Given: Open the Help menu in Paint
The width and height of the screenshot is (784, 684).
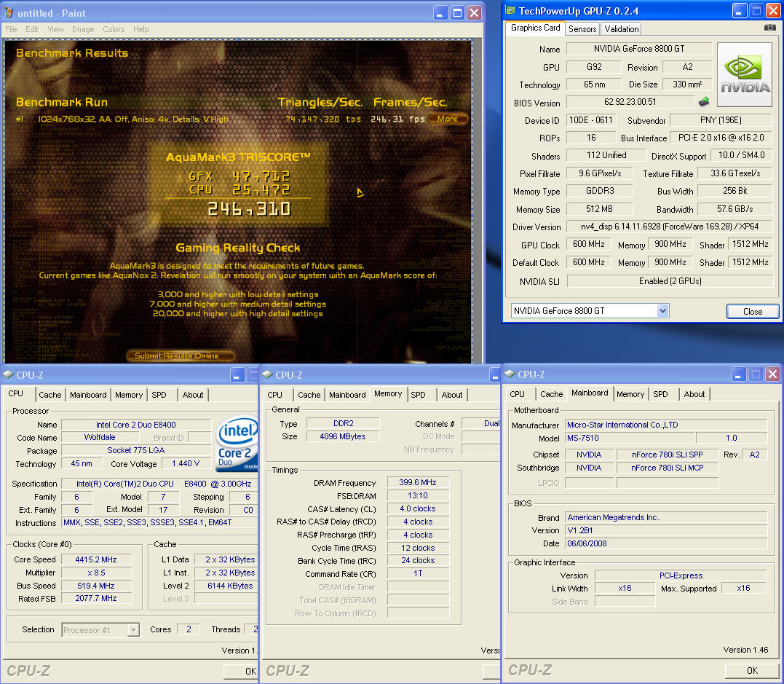Looking at the screenshot, I should click(x=141, y=29).
